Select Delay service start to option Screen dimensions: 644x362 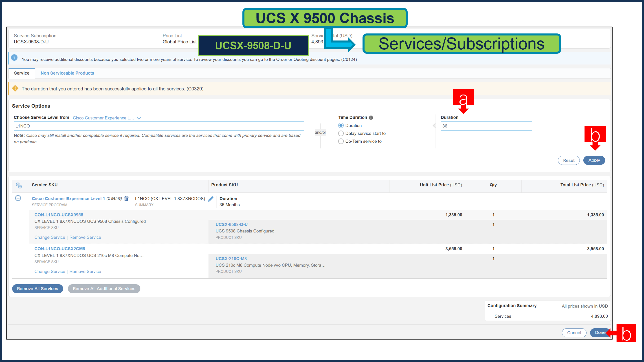click(x=341, y=134)
